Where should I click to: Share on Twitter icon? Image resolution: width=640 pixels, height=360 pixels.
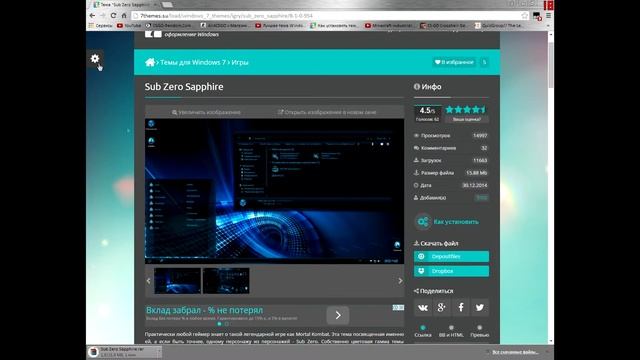coord(480,307)
